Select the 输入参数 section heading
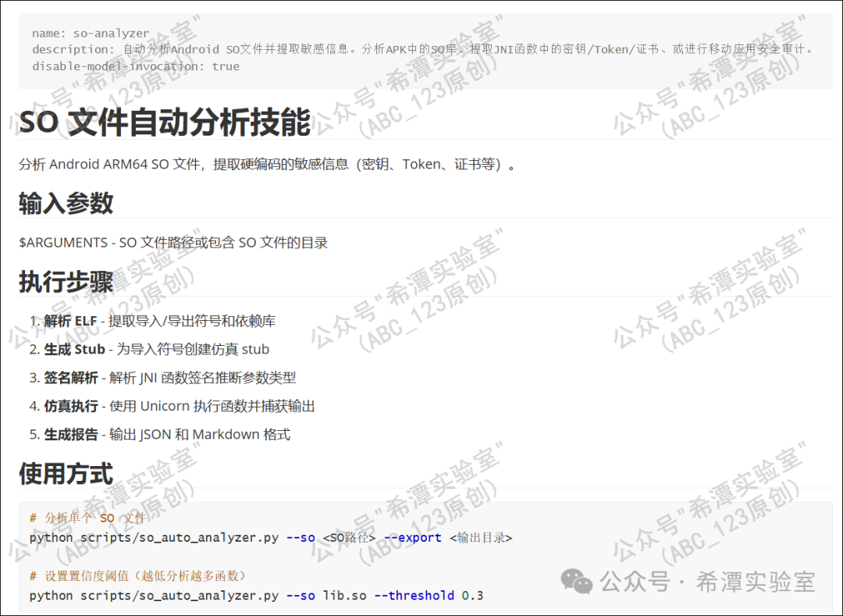The image size is (843, 616). [66, 203]
